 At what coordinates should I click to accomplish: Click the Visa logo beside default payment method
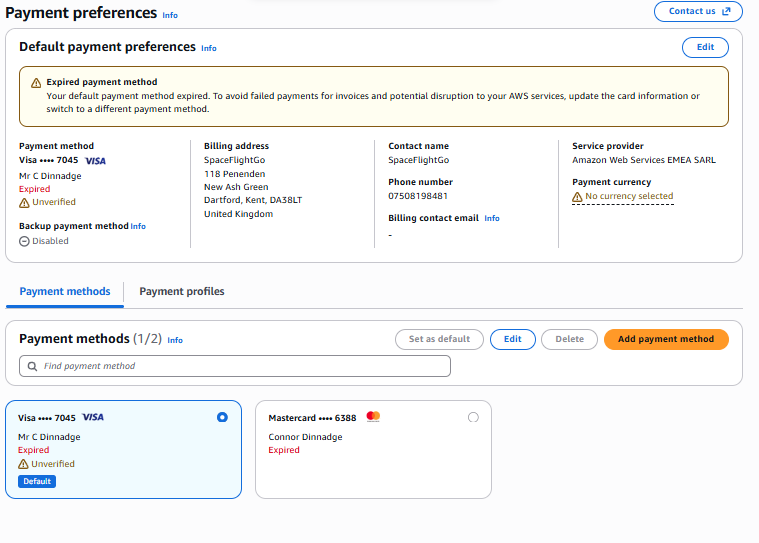click(x=95, y=161)
